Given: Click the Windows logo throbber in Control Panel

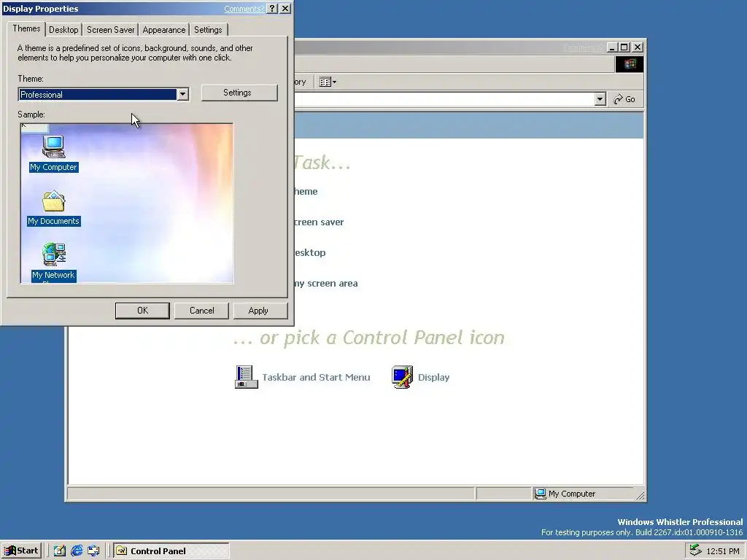Looking at the screenshot, I should pos(630,64).
